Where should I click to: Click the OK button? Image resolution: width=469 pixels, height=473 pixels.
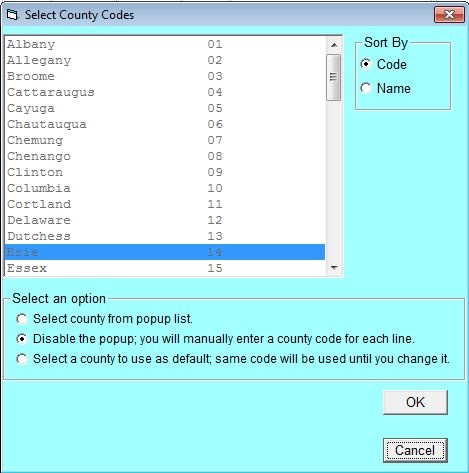415,402
